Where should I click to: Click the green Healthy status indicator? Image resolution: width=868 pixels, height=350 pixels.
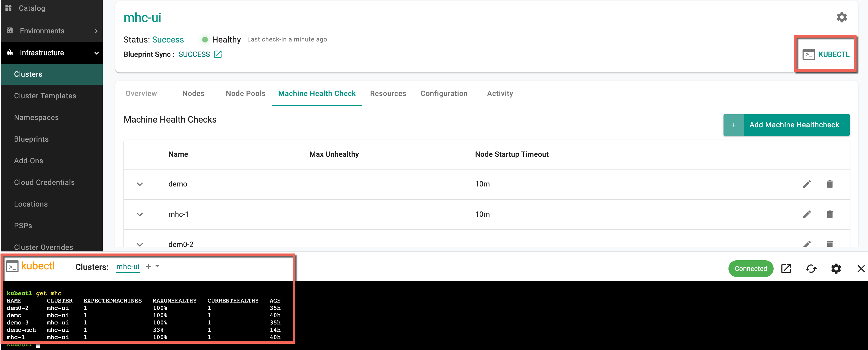[x=204, y=40]
